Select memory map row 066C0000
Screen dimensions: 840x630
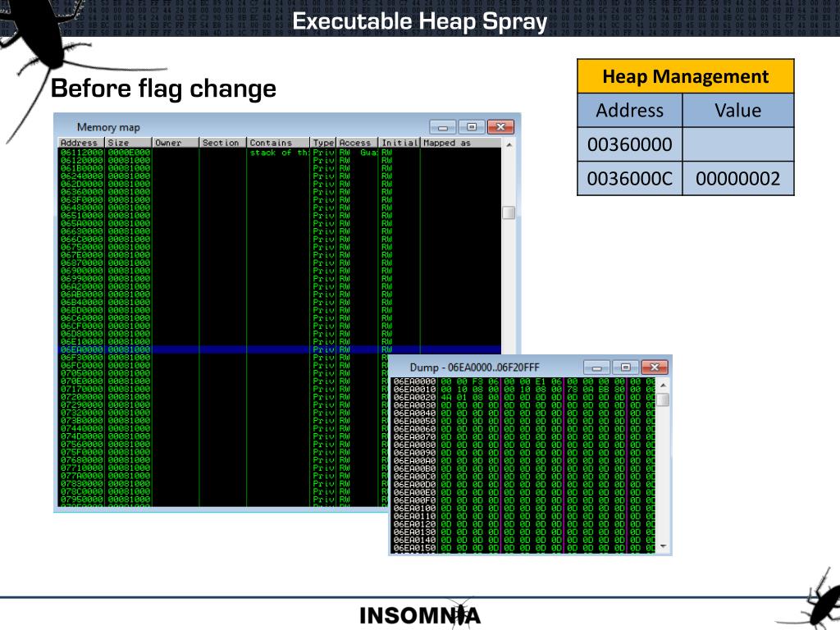[280, 239]
